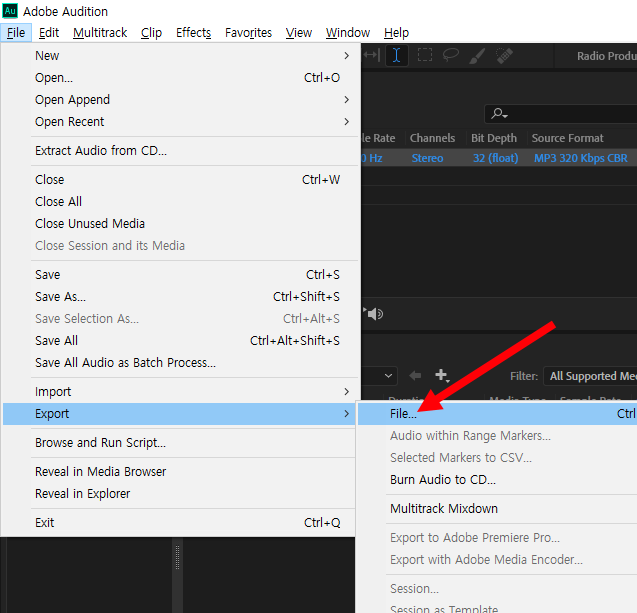Toggle the auto-play speaker icon
This screenshot has height=613, width=637.
[374, 314]
